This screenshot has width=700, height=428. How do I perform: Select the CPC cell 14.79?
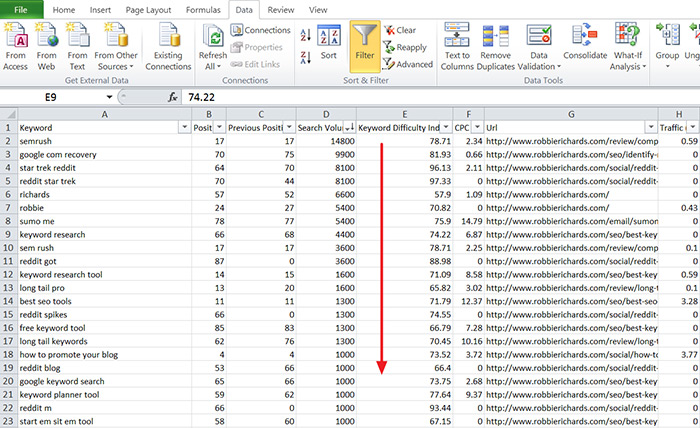(469, 221)
